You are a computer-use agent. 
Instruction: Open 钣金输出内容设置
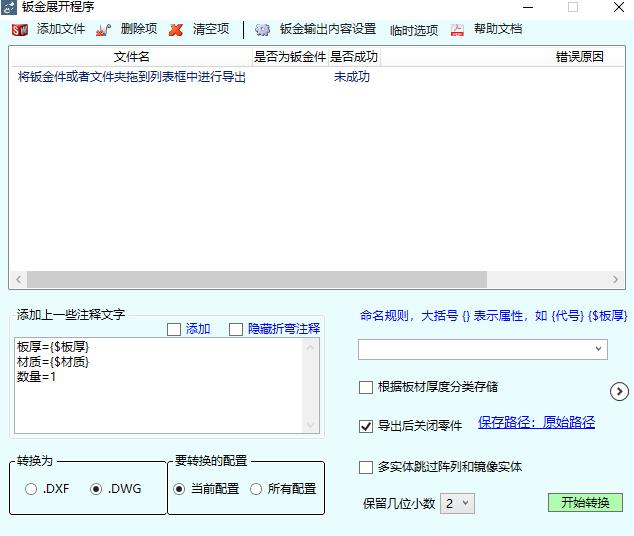[x=328, y=29]
